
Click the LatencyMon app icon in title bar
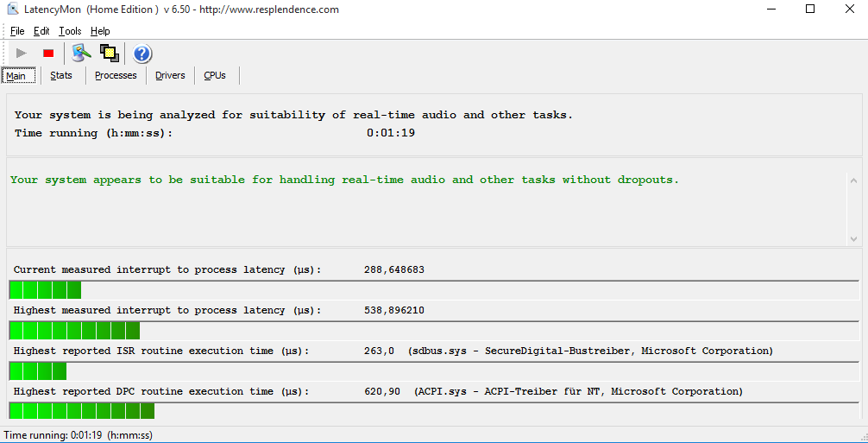12,9
